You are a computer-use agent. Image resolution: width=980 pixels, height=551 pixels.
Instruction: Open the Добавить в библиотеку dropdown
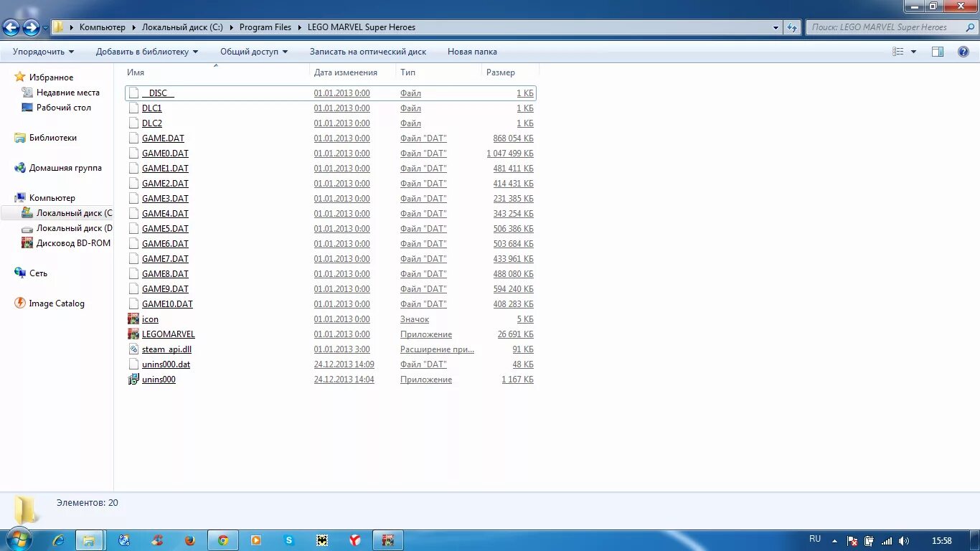point(147,52)
